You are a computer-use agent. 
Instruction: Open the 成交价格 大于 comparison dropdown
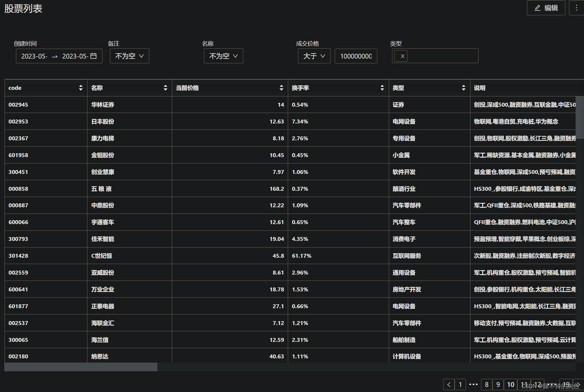click(x=314, y=56)
